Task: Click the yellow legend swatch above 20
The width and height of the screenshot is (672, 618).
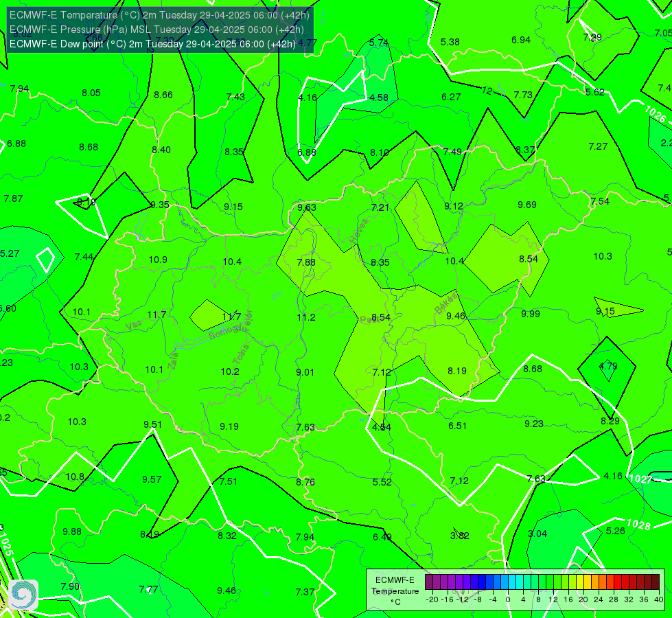Action: (580, 582)
